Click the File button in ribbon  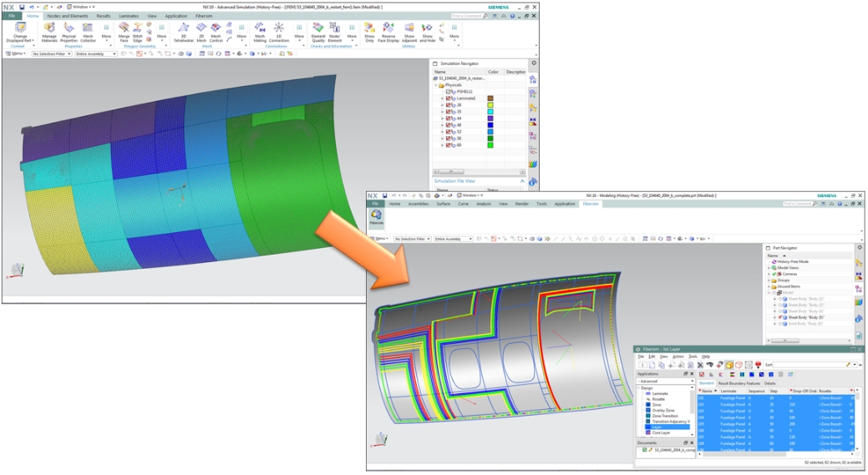(12, 16)
